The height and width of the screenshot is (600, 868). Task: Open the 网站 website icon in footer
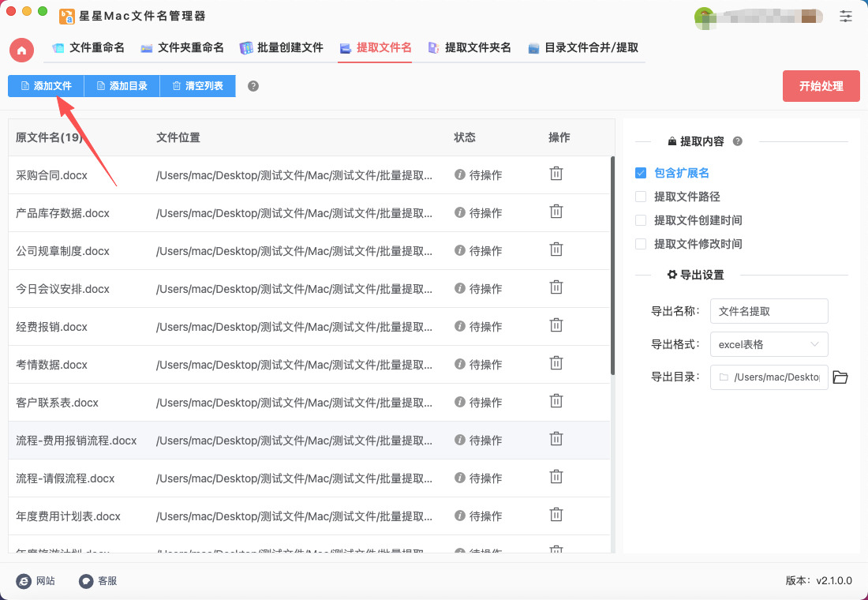tap(24, 581)
